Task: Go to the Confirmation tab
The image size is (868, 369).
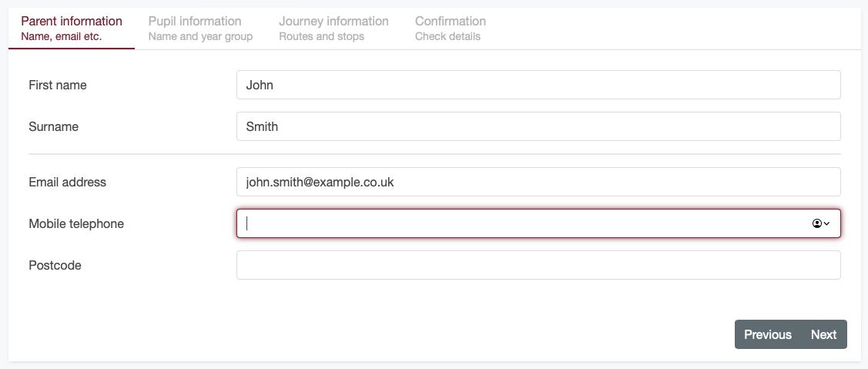Action: pos(451,28)
